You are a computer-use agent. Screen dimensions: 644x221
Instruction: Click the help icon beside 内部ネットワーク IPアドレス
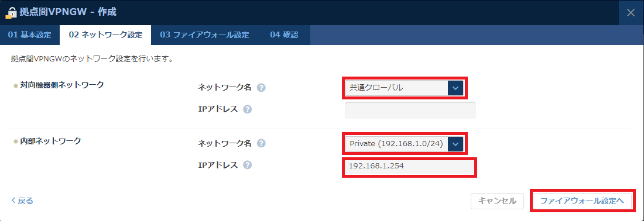247,165
